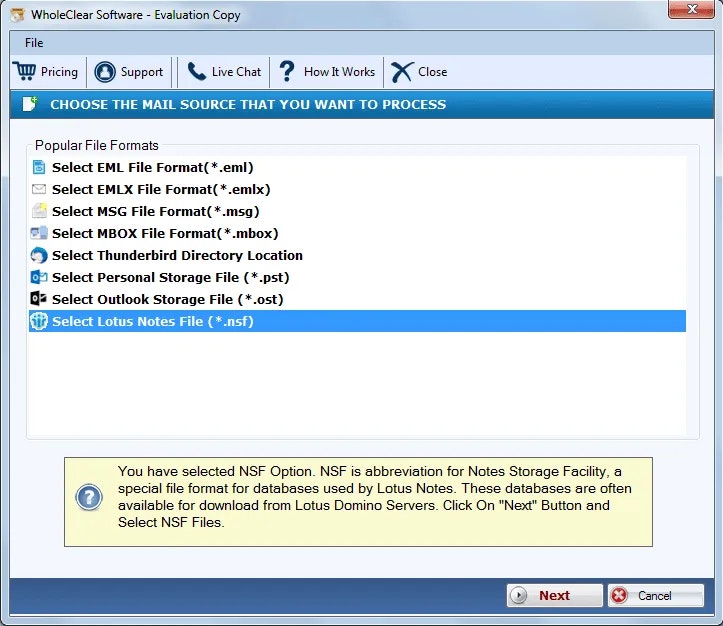Click the Next button
Viewport: 723px width, 626px height.
click(x=555, y=596)
